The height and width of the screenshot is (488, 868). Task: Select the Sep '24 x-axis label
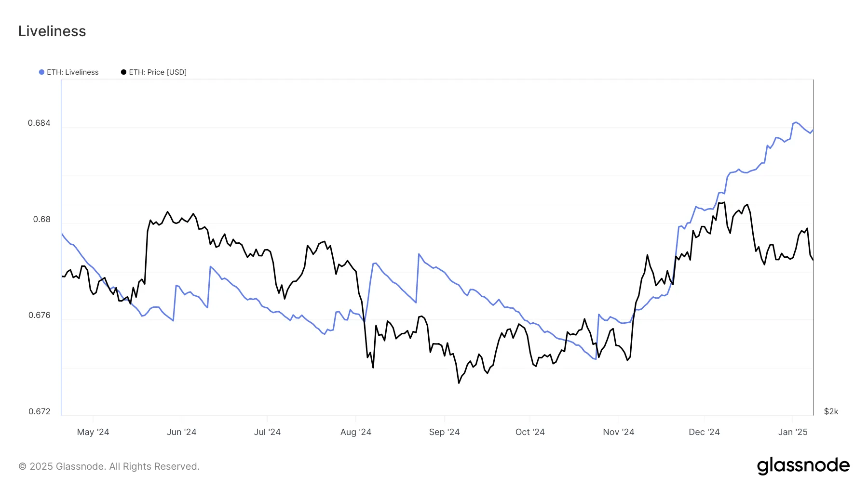point(444,432)
